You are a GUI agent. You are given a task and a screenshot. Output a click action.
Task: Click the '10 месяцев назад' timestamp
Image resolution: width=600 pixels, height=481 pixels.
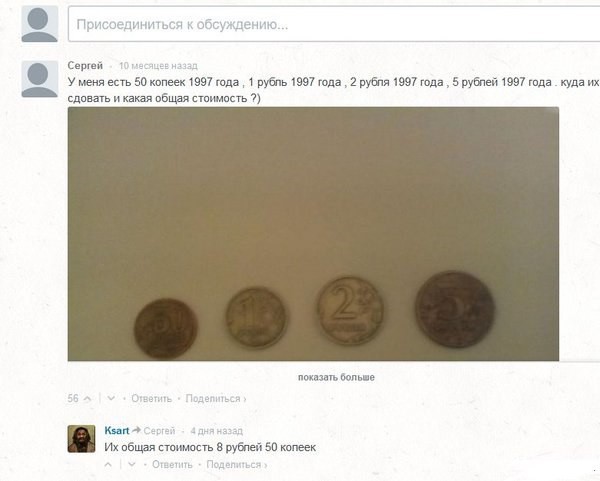tap(158, 66)
